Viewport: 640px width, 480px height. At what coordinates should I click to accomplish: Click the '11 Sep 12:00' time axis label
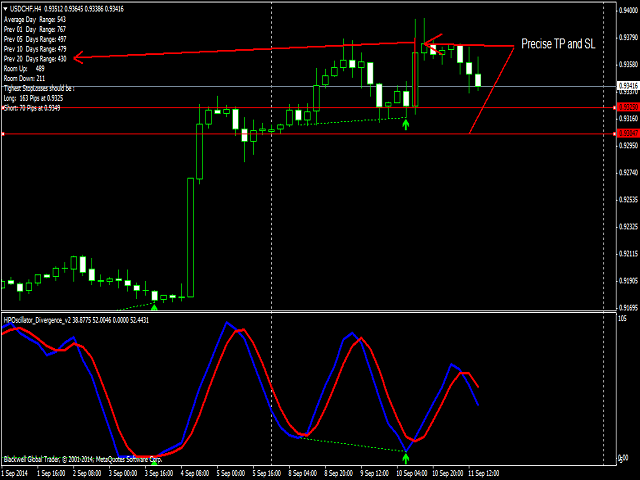[483, 473]
